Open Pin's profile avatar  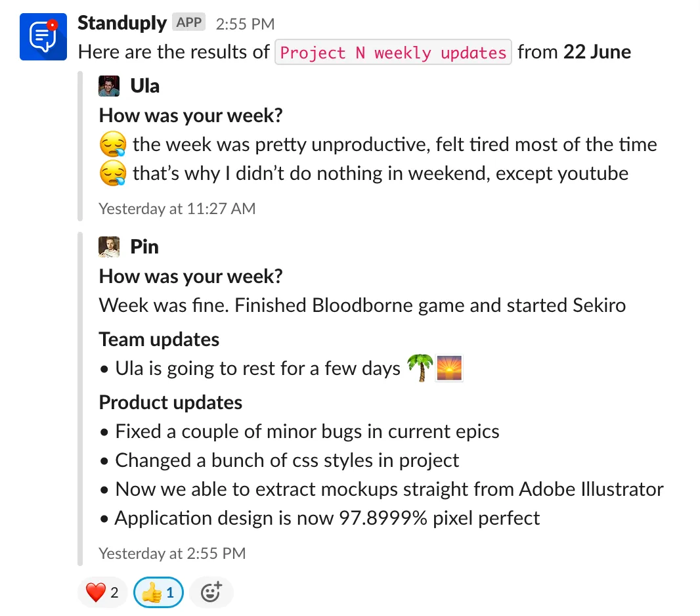coord(109,246)
